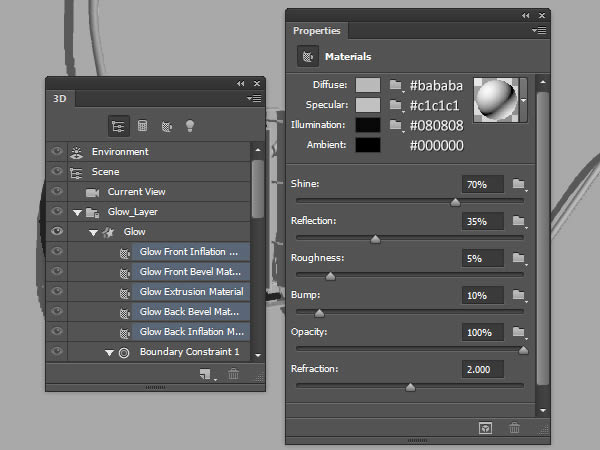Screen dimensions: 600x450
Task: Click the Current View camera icon
Action: coord(92,192)
